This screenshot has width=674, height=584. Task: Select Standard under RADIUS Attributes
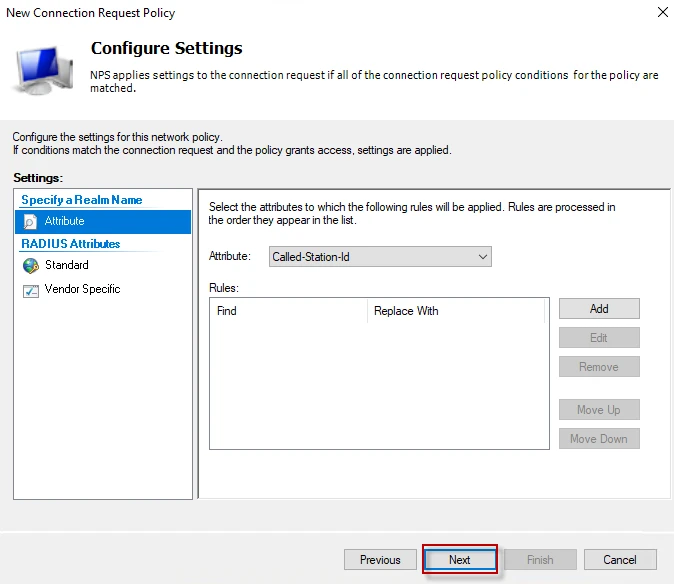[x=67, y=266]
